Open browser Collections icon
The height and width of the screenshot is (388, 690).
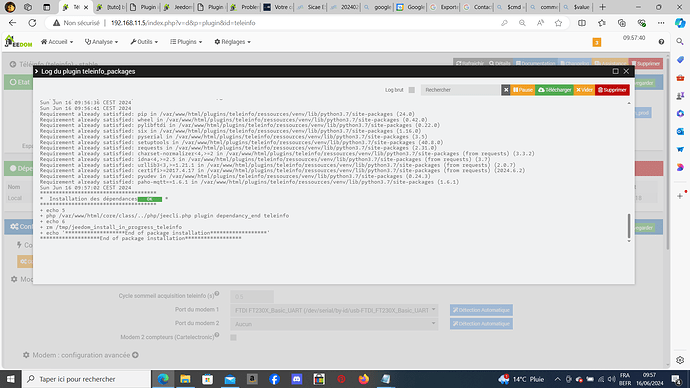(621, 23)
